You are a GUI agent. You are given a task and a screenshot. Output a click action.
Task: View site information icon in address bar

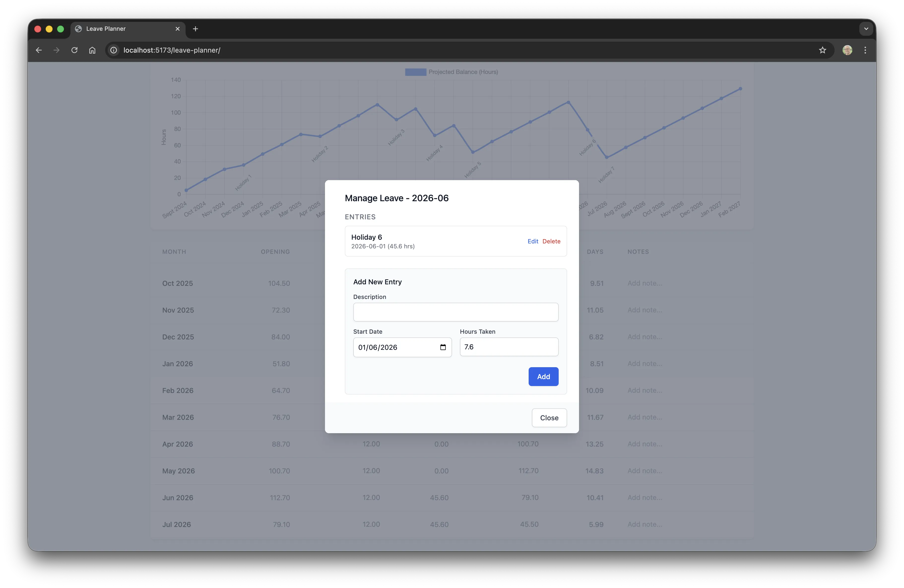pyautogui.click(x=114, y=50)
